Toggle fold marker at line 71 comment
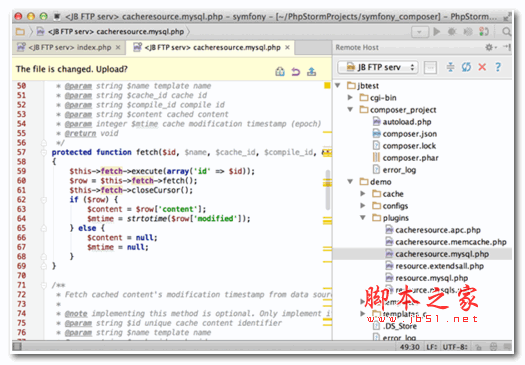Screen dimensions: 525x365 coord(44,285)
